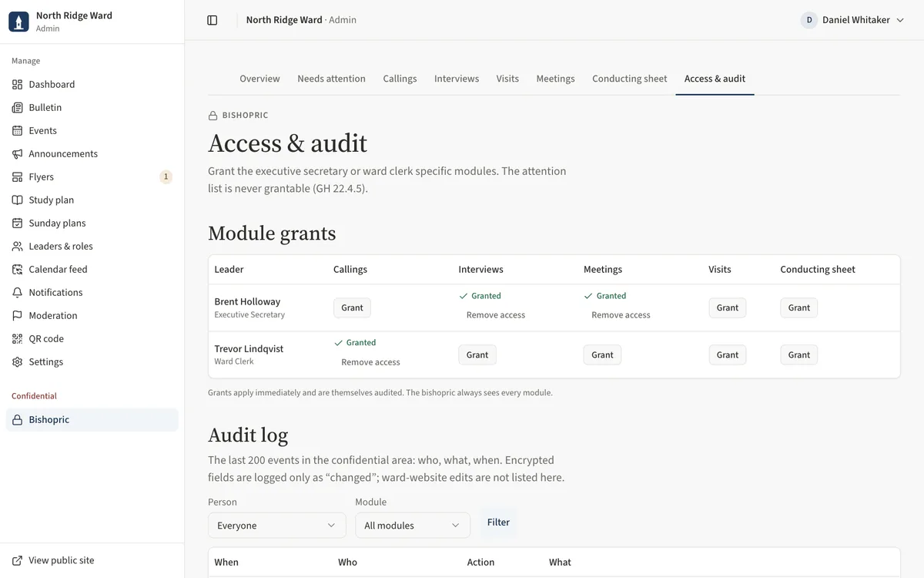Click the QR code icon
Image resolution: width=924 pixels, height=578 pixels.
[x=17, y=338]
